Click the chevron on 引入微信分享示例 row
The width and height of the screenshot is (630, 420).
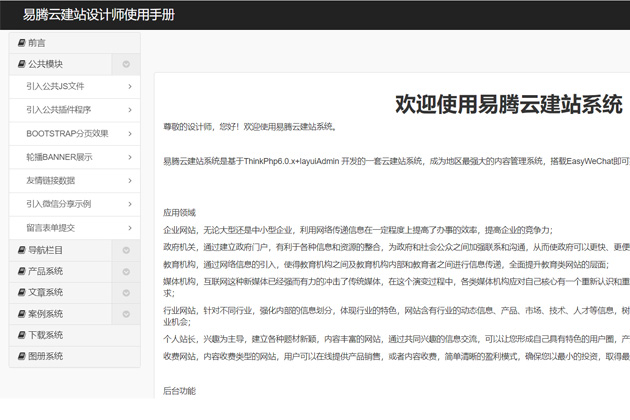click(130, 204)
